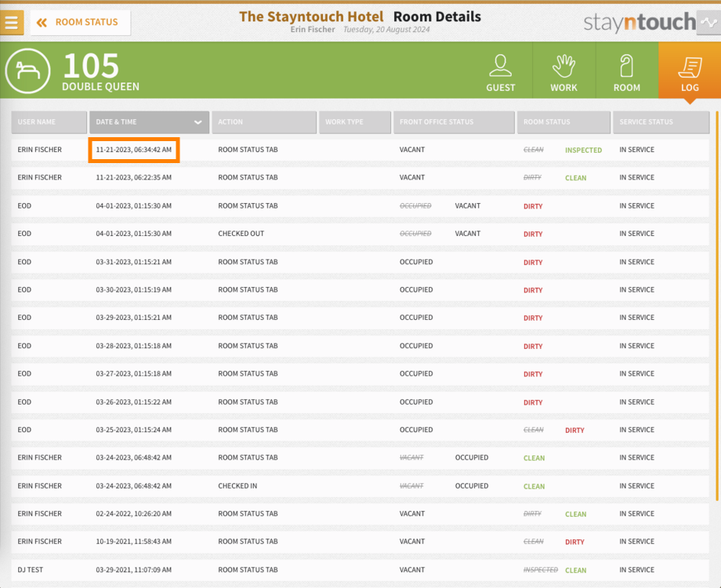Select timestamp 03-25-2023, 01:15:24 AM
The image size is (721, 588).
[134, 430]
